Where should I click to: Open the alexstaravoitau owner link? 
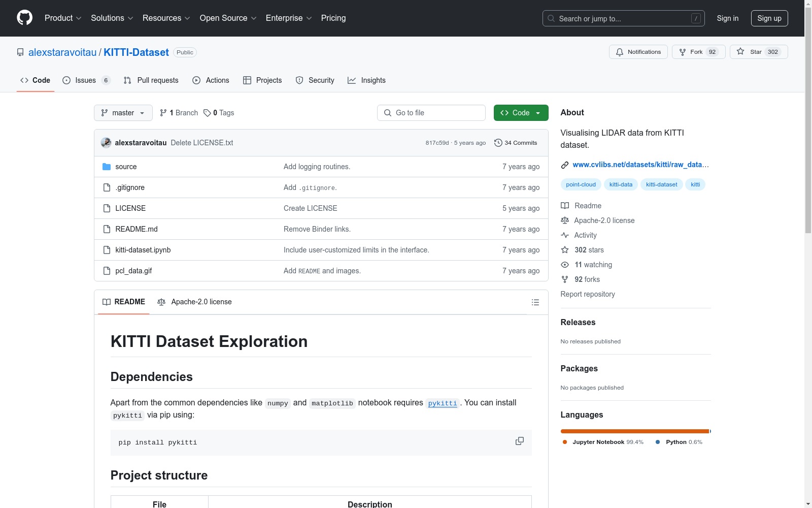[62, 52]
